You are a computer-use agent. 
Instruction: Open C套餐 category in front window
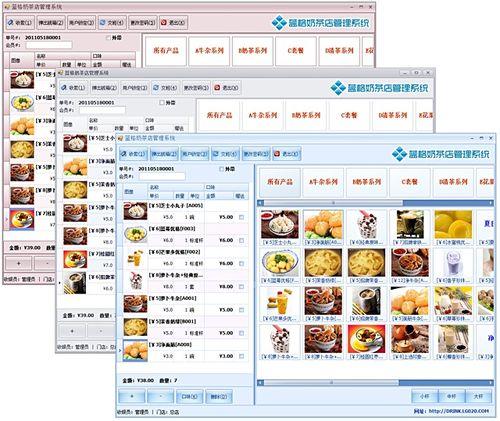click(410, 182)
